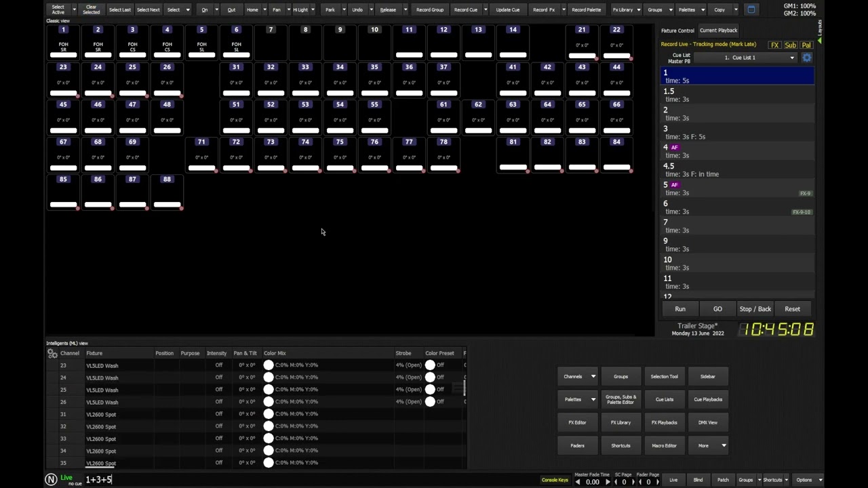Click the NEO logo icon beside the command line
The height and width of the screenshot is (488, 868).
coord(51,479)
